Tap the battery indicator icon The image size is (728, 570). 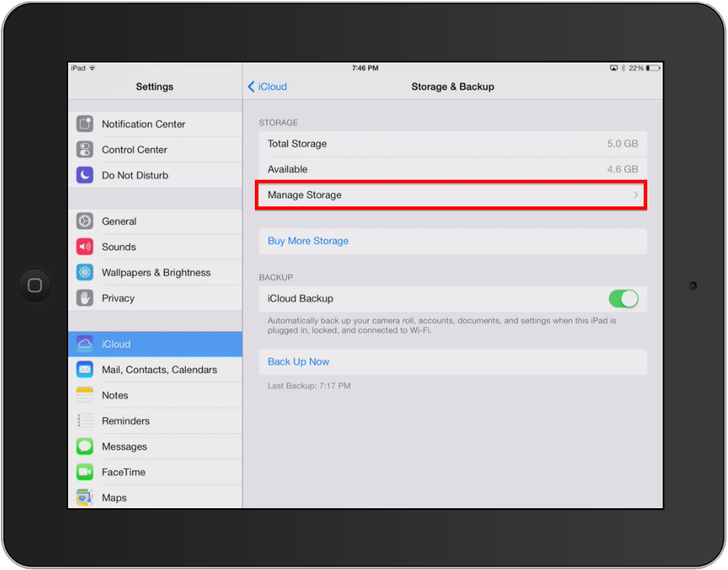click(654, 68)
